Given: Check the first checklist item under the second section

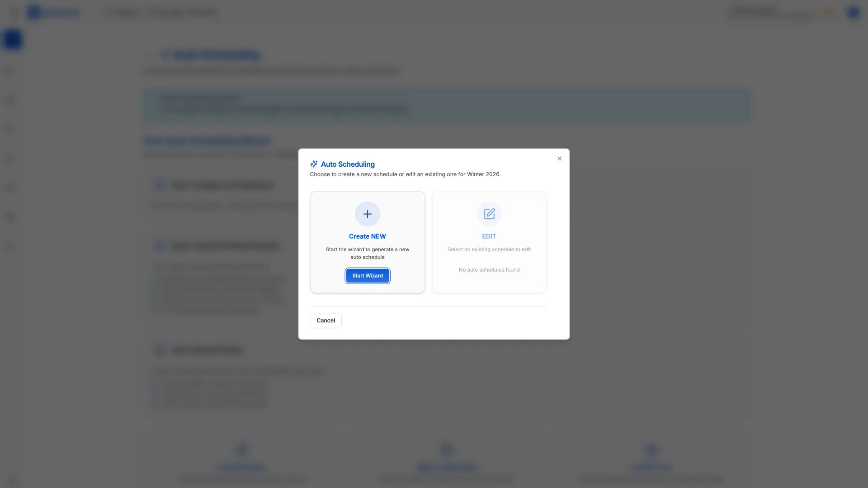Looking at the screenshot, I should click(x=157, y=278).
